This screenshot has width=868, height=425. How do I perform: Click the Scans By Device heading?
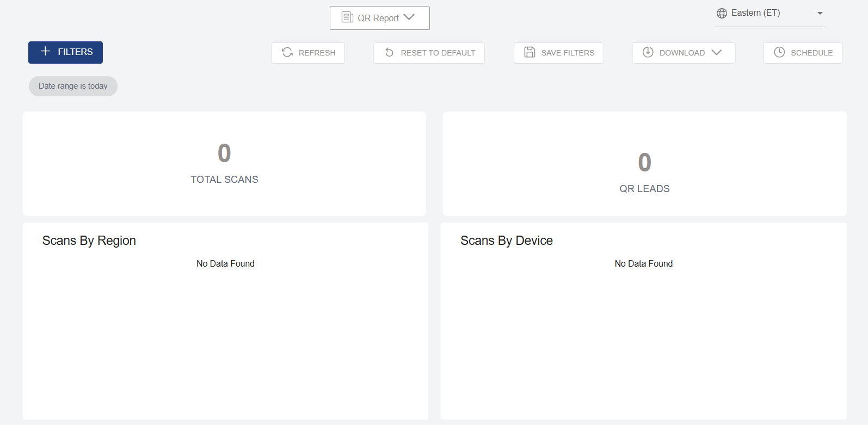pyautogui.click(x=506, y=241)
